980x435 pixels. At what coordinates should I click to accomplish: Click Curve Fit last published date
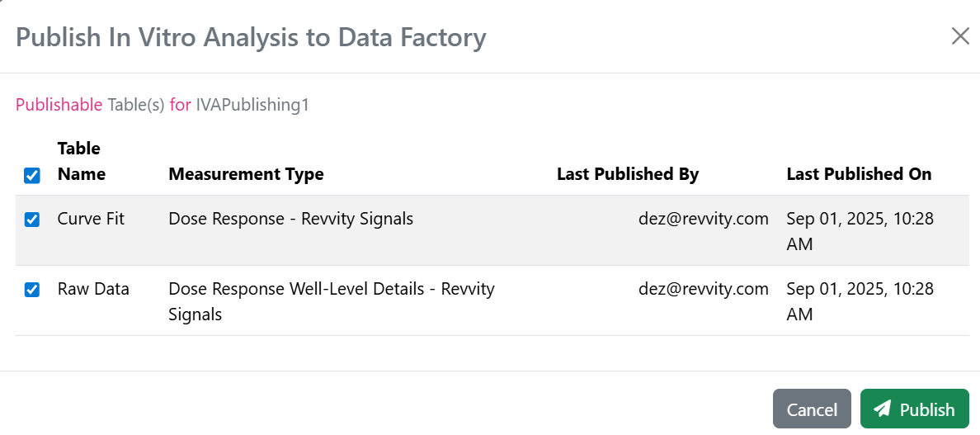860,231
